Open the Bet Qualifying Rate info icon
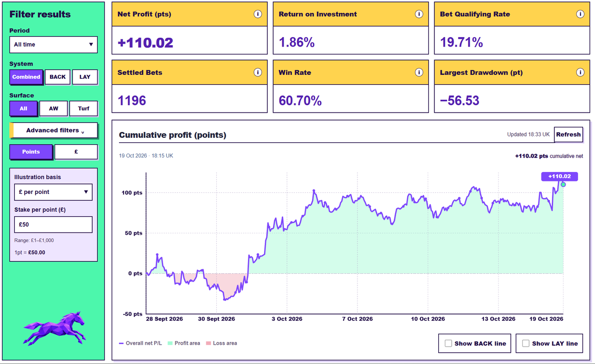This screenshot has height=364, width=595. [x=580, y=14]
